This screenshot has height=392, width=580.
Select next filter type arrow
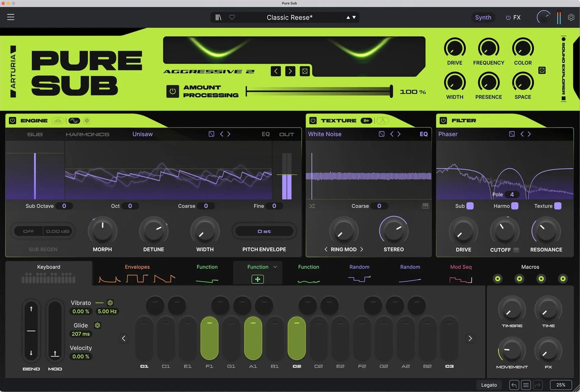tap(529, 134)
